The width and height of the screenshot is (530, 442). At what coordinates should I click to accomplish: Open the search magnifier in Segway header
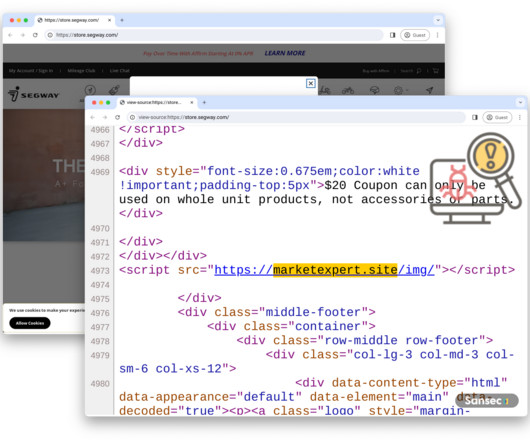pyautogui.click(x=419, y=71)
